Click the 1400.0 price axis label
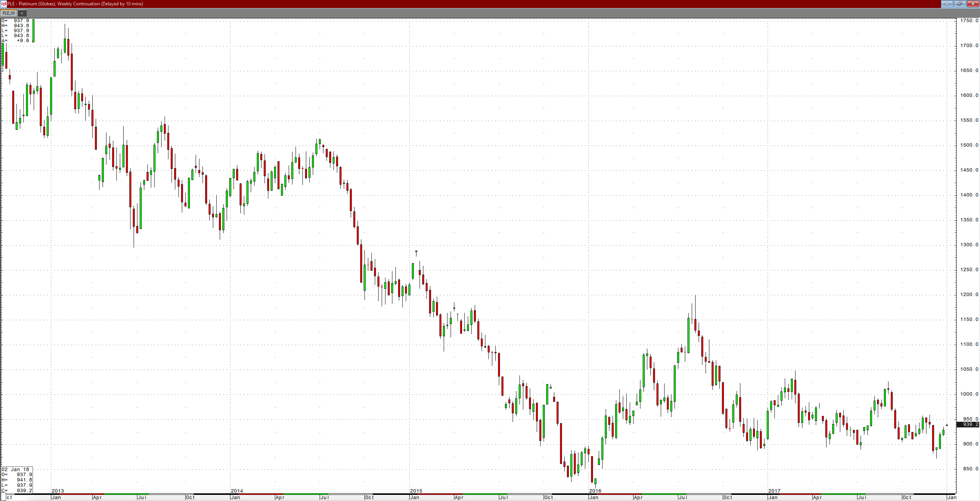Image resolution: width=980 pixels, height=501 pixels. point(969,195)
